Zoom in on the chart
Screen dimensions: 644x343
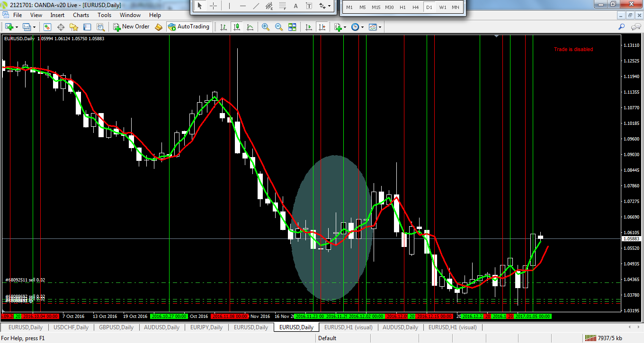click(x=265, y=27)
